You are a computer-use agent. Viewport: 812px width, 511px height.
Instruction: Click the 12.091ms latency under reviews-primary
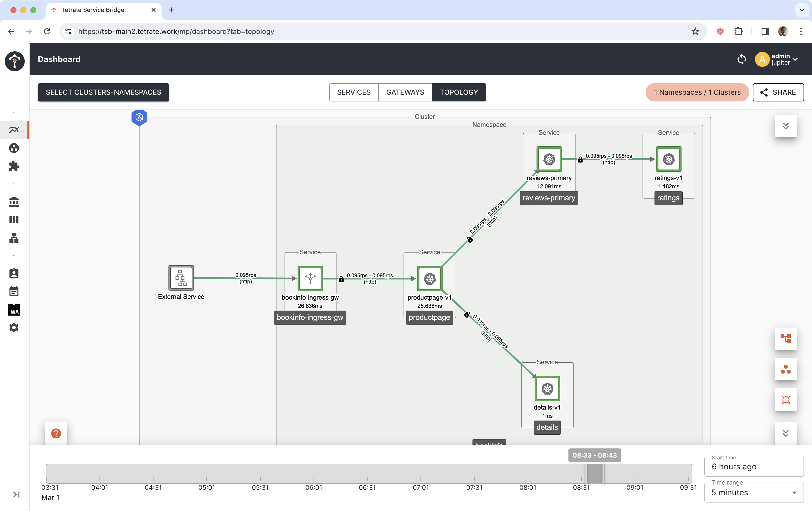(549, 186)
